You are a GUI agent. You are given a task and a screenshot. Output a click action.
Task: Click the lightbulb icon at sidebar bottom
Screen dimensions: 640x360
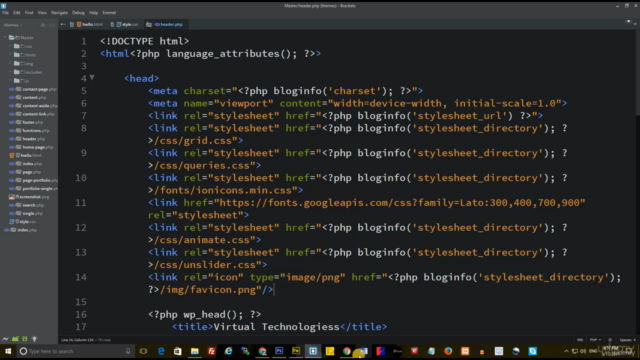[x=35, y=339]
